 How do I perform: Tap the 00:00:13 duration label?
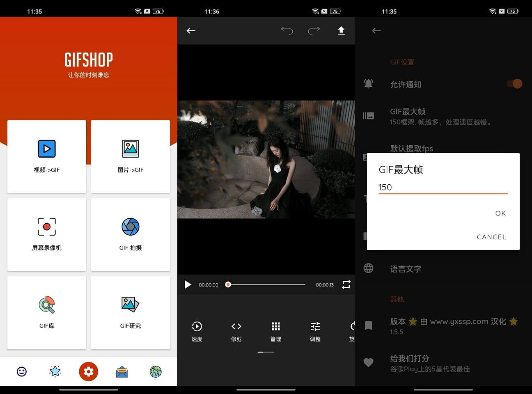pyautogui.click(x=325, y=285)
